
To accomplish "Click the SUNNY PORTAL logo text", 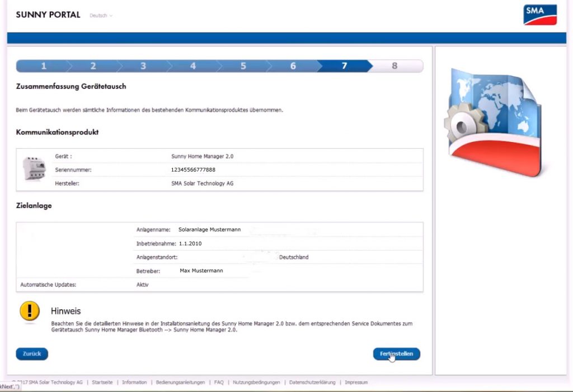I will tap(48, 15).
